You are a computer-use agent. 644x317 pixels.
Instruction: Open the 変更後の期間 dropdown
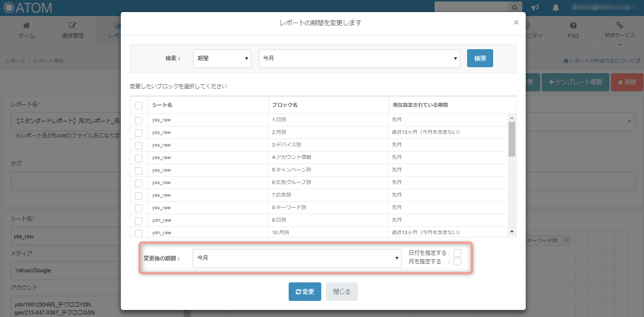(x=297, y=258)
